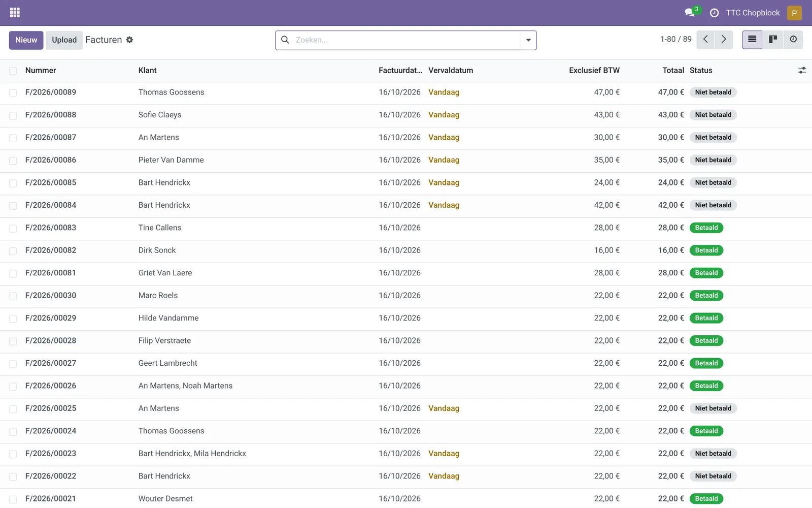The image size is (812, 508).
Task: Go to the next page of invoices
Action: coord(724,39)
